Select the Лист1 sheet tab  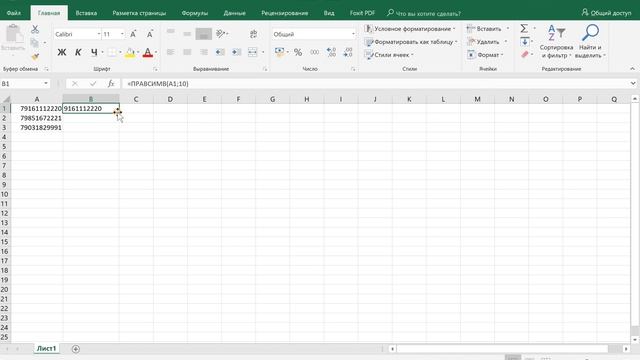(x=47, y=349)
